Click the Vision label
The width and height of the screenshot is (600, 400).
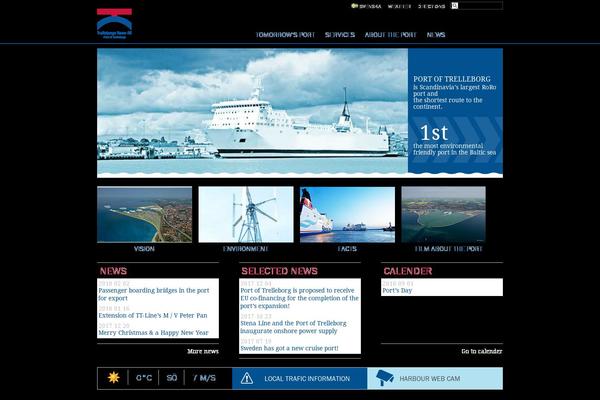(x=144, y=249)
